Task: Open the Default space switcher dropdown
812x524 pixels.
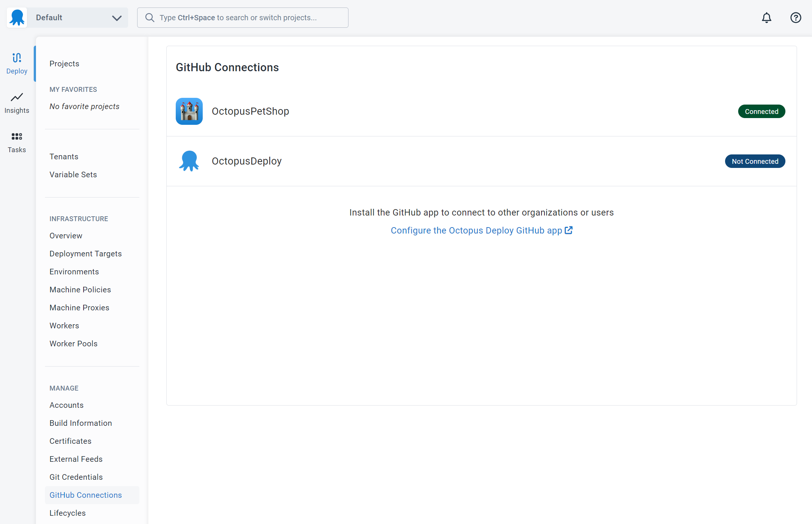Action: (x=78, y=18)
